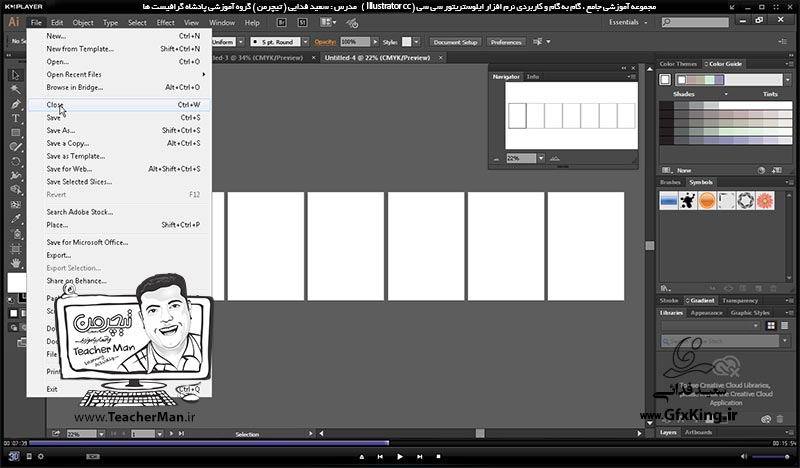Click the ink splatter symbol
800x468 pixels.
click(688, 201)
